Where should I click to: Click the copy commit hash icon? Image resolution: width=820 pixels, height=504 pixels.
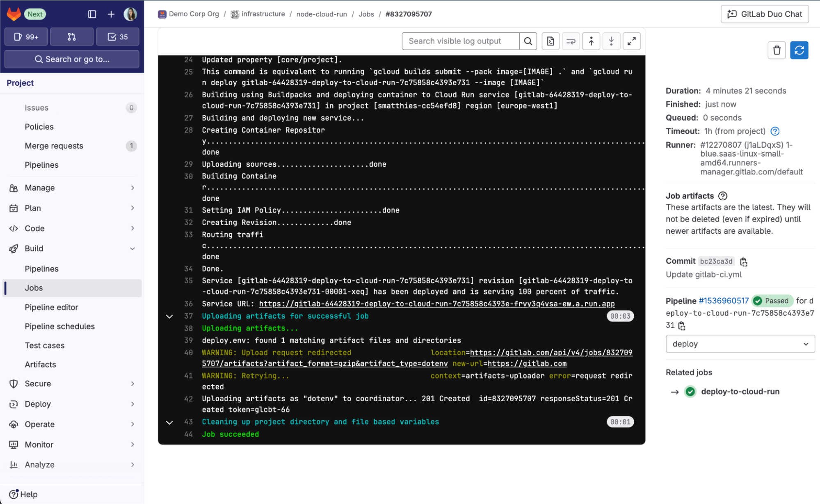point(743,261)
